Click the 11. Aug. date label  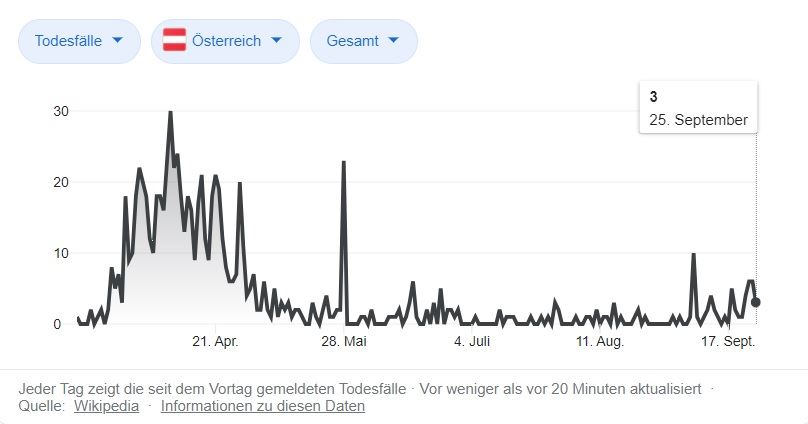599,342
